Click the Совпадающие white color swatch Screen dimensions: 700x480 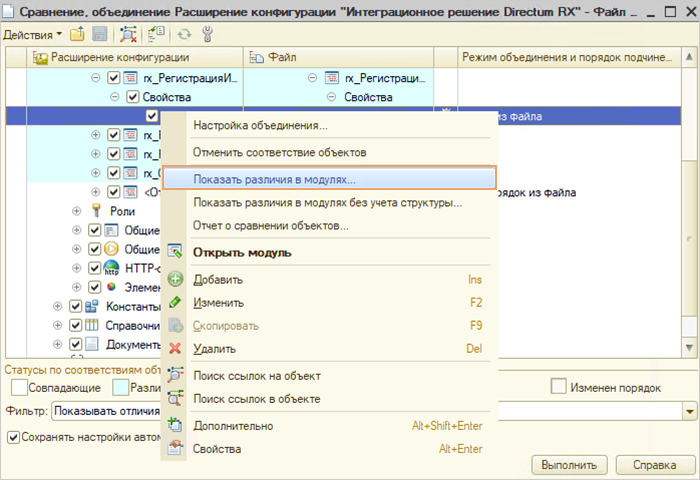pyautogui.click(x=19, y=387)
